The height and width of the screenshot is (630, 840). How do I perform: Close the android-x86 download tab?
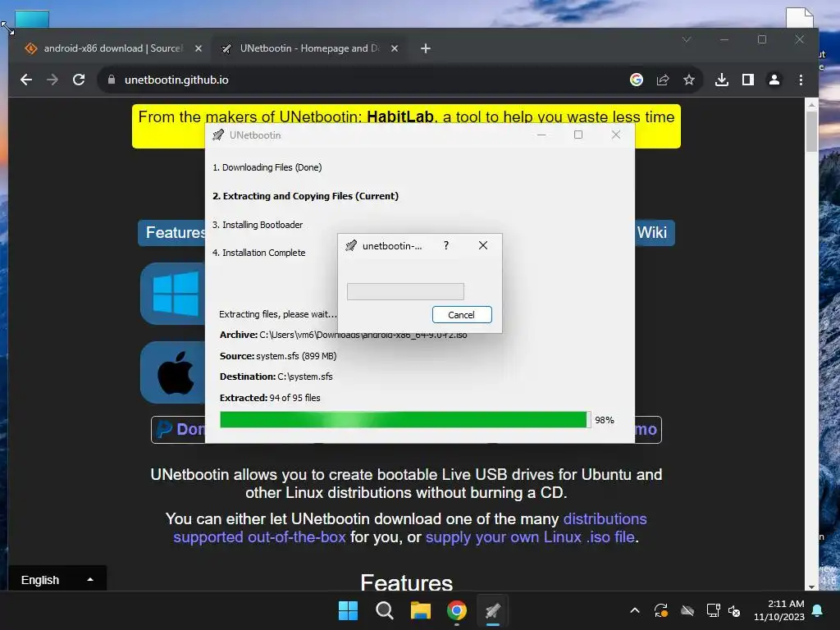[199, 48]
